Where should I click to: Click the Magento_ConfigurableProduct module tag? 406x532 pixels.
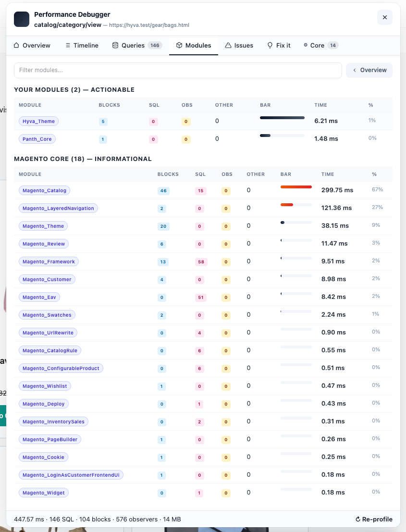click(61, 368)
